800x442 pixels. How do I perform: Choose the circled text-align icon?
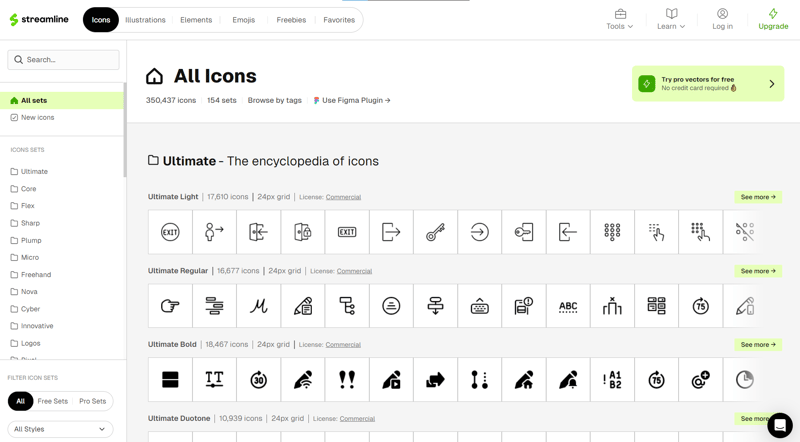pyautogui.click(x=391, y=306)
